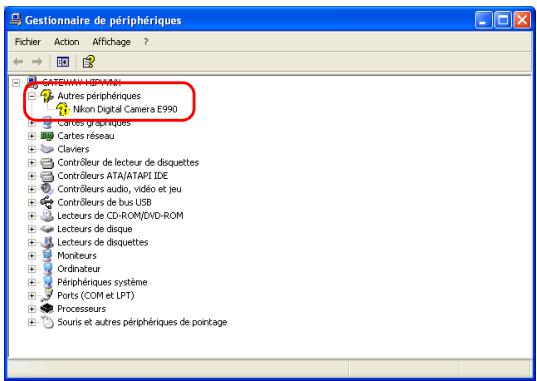Expand the Moniteurs branch
The image size is (537, 381).
click(x=32, y=256)
